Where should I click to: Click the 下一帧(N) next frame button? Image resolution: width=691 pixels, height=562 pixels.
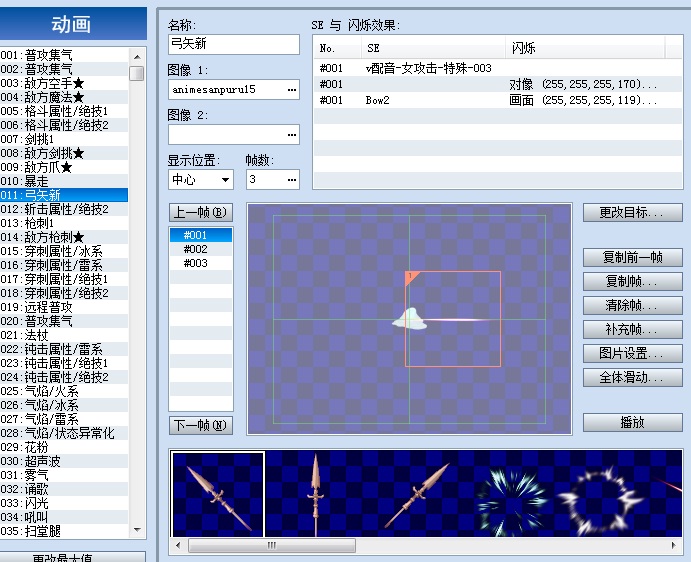pos(201,425)
